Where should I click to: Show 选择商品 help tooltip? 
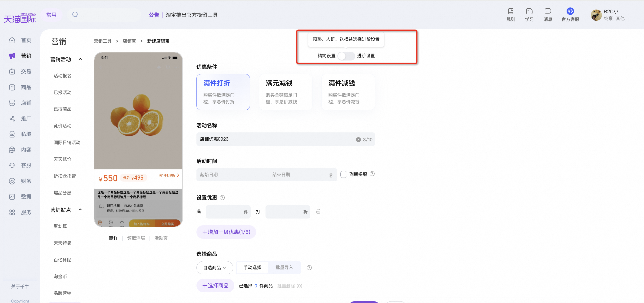309,268
